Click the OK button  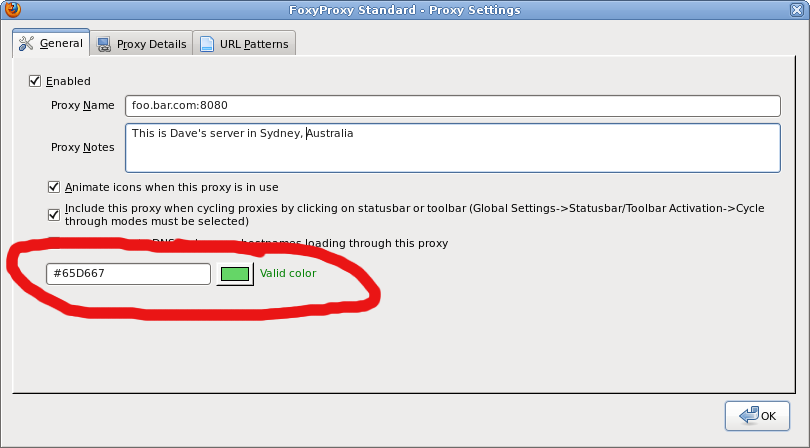click(x=757, y=416)
